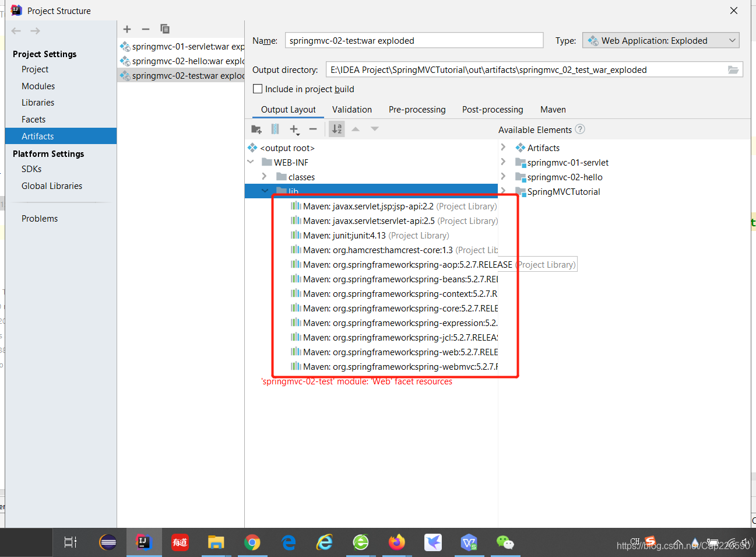
Task: Open the Maven tab
Action: coord(553,110)
